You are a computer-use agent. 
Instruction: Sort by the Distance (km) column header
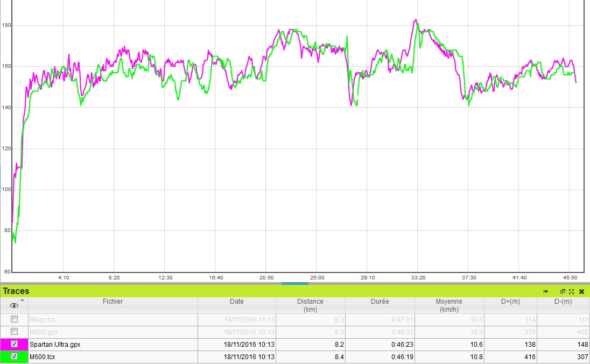click(310, 305)
